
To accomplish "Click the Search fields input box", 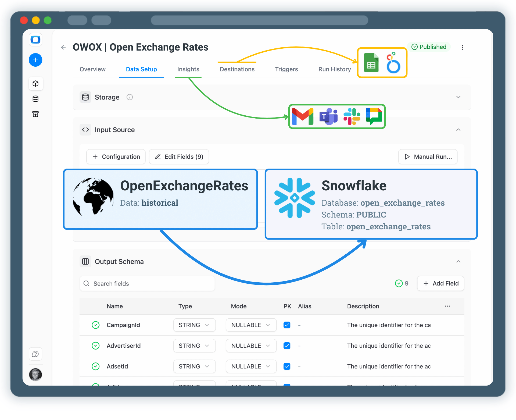I will pyautogui.click(x=147, y=283).
